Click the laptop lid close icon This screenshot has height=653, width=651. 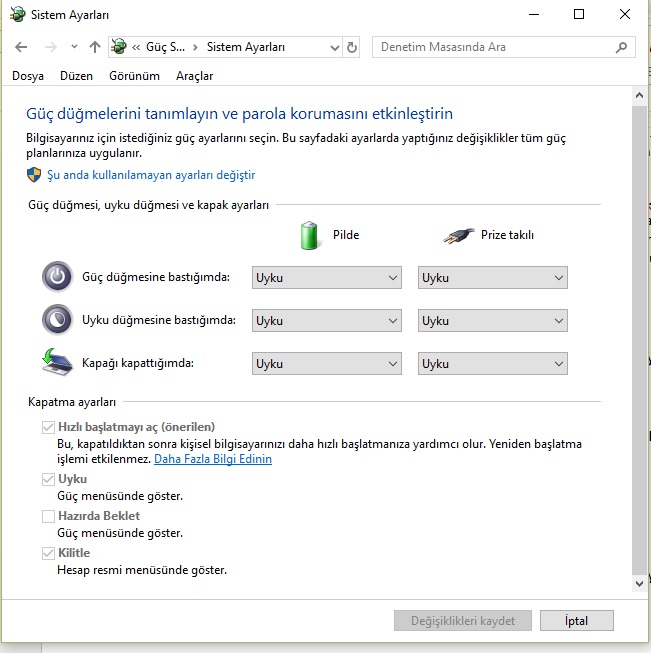[x=57, y=362]
